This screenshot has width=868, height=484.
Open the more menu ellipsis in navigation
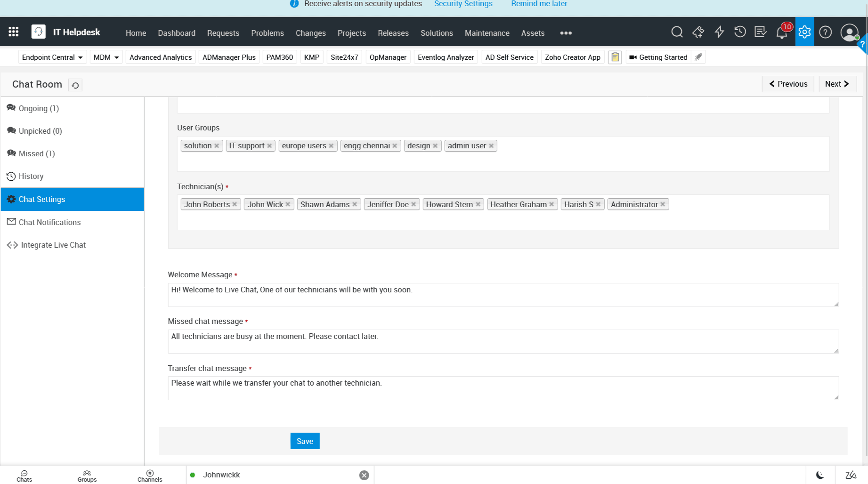pos(565,33)
